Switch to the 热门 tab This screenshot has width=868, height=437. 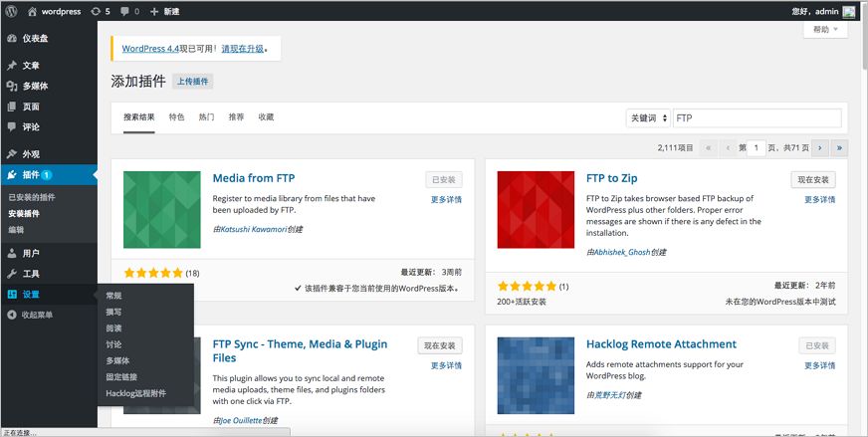pyautogui.click(x=206, y=117)
